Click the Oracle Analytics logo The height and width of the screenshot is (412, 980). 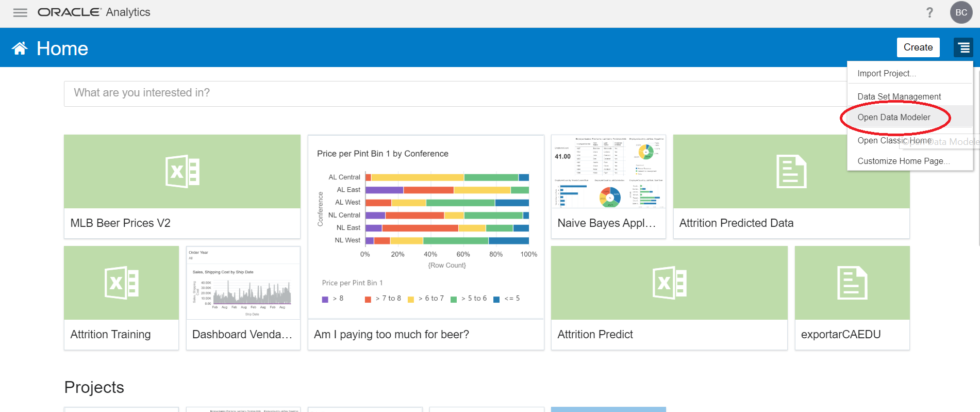(94, 12)
